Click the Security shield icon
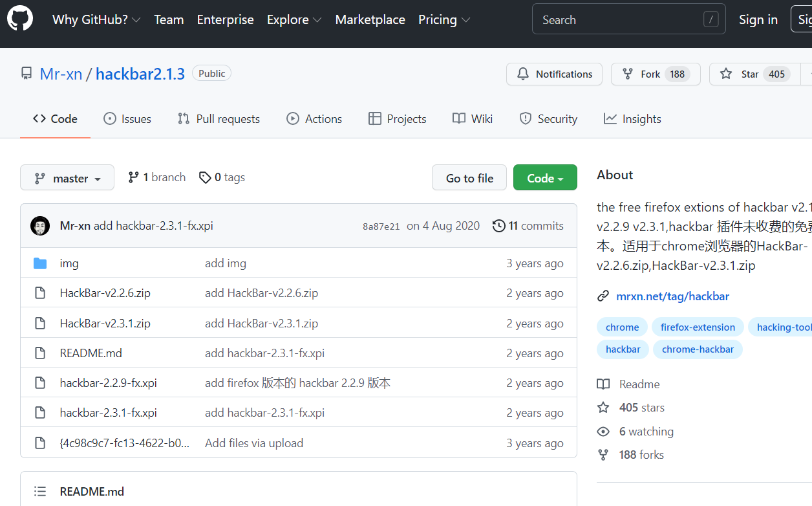812x506 pixels. pyautogui.click(x=525, y=118)
